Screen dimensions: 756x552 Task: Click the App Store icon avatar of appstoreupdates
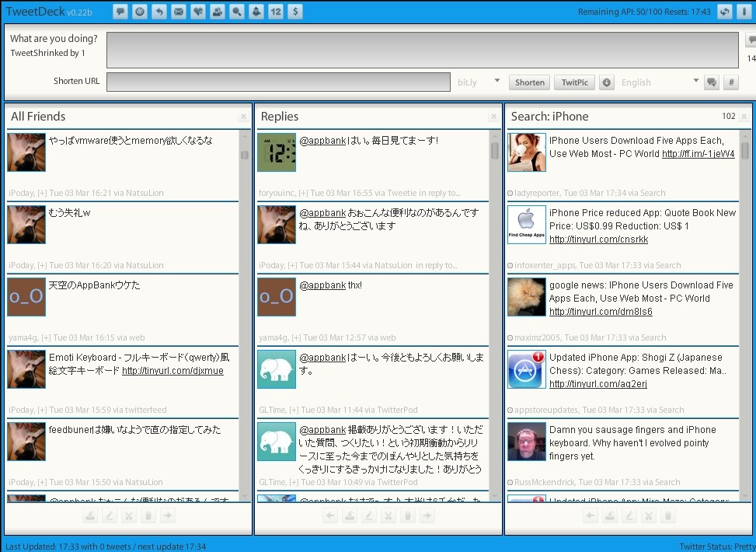tap(527, 369)
